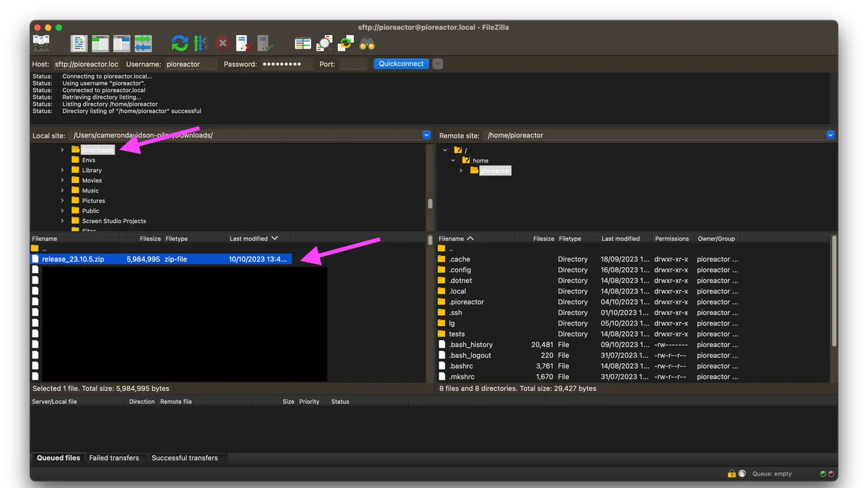This screenshot has width=868, height=488.
Task: Click the Host input field
Action: 86,64
